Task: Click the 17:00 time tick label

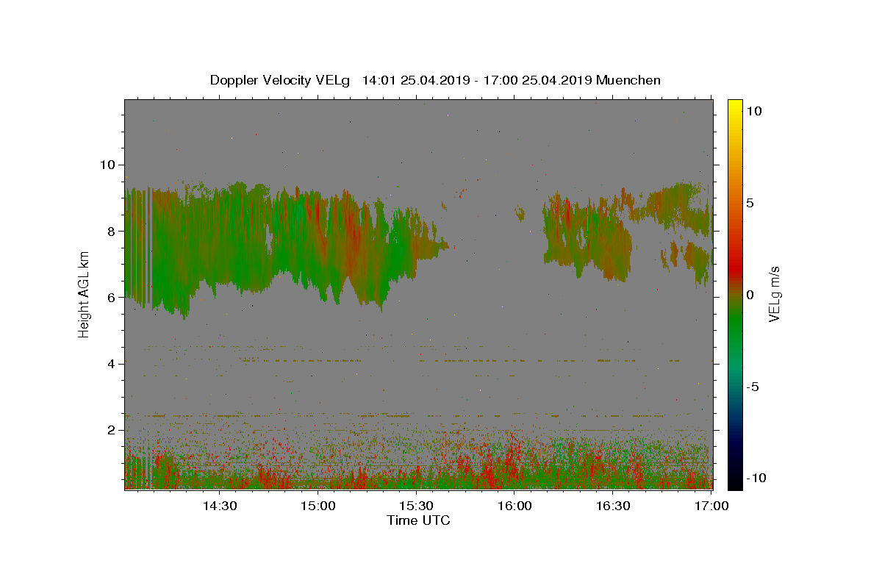Action: tap(711, 506)
